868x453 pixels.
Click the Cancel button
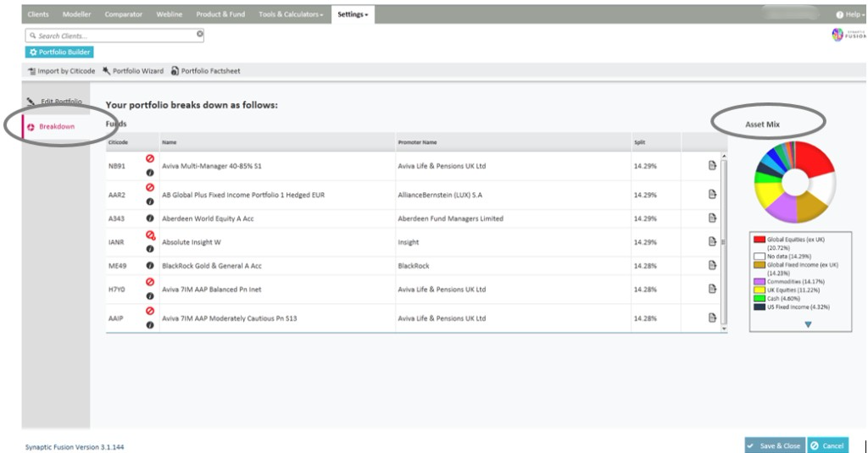(x=827, y=445)
